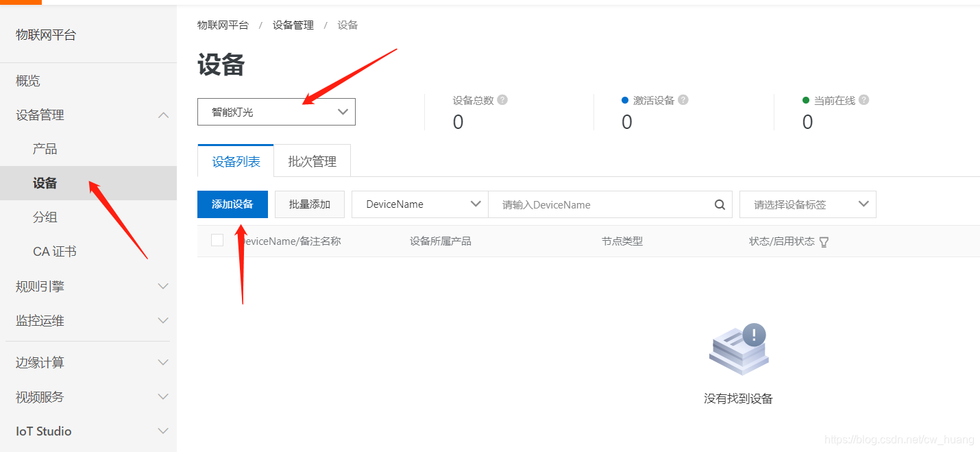The height and width of the screenshot is (452, 980).
Task: Open the filter icon on 状态/启用状态 column
Action: (824, 241)
